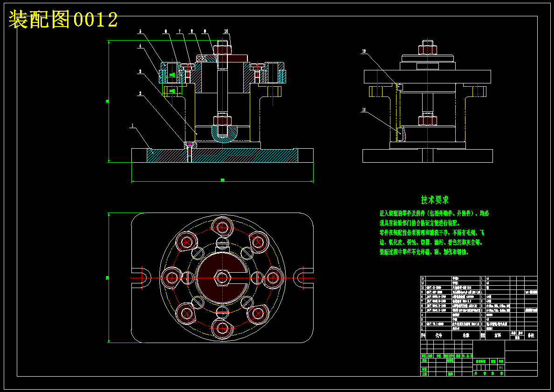Select part balloon number 10 label
554x392 pixels.
pos(226,31)
